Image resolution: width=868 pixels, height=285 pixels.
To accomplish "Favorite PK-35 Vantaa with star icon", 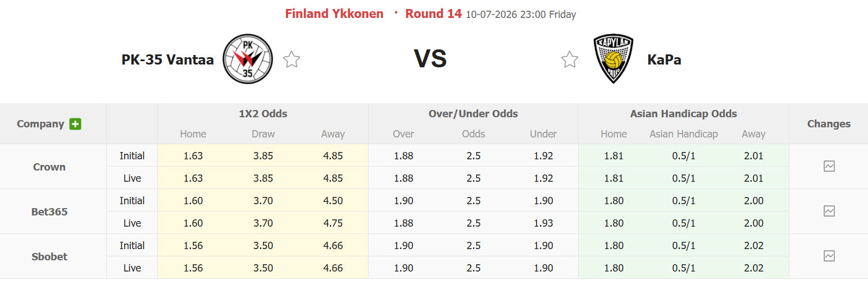I will point(291,59).
